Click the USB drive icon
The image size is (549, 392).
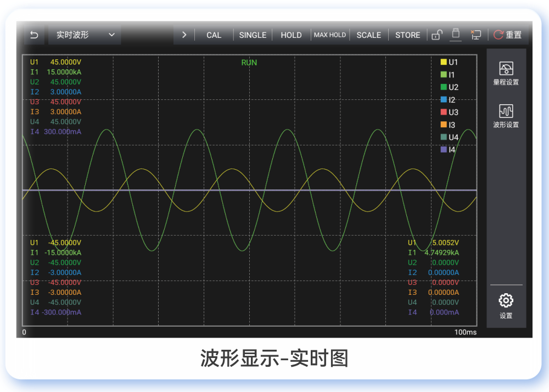(455, 35)
